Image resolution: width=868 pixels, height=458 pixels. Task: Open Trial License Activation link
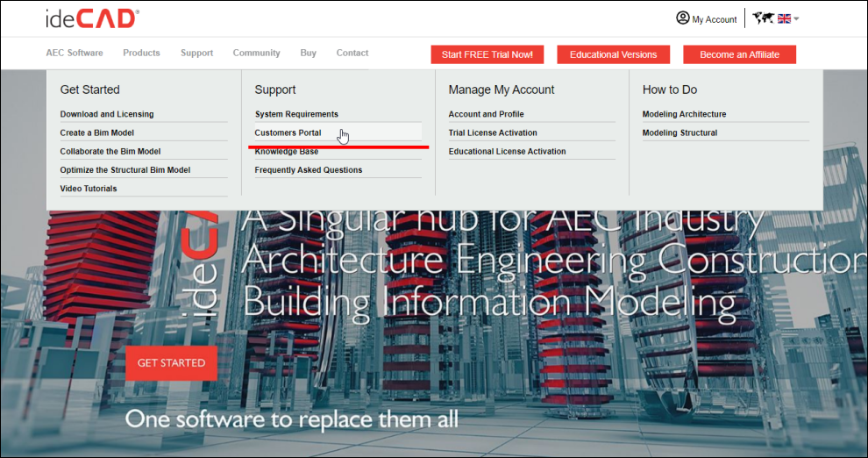(x=493, y=132)
